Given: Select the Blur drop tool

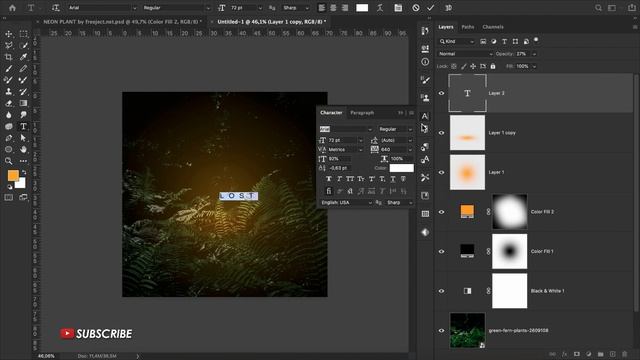Looking at the screenshot, I should click(x=9, y=115).
